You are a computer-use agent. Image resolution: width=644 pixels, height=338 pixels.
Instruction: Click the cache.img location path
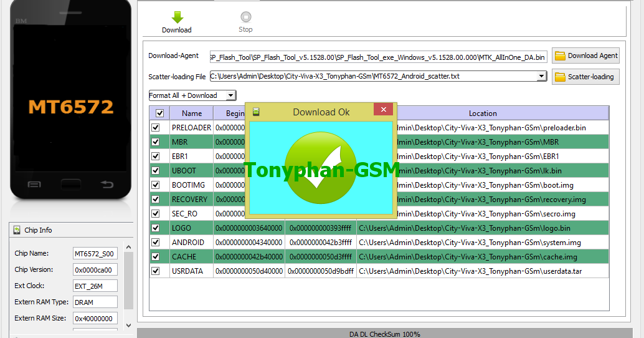[x=468, y=256]
